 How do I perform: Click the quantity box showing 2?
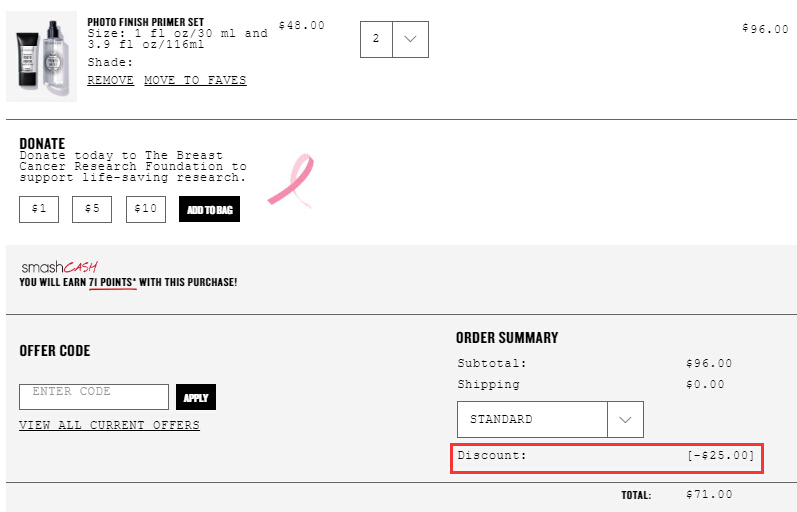pyautogui.click(x=376, y=39)
